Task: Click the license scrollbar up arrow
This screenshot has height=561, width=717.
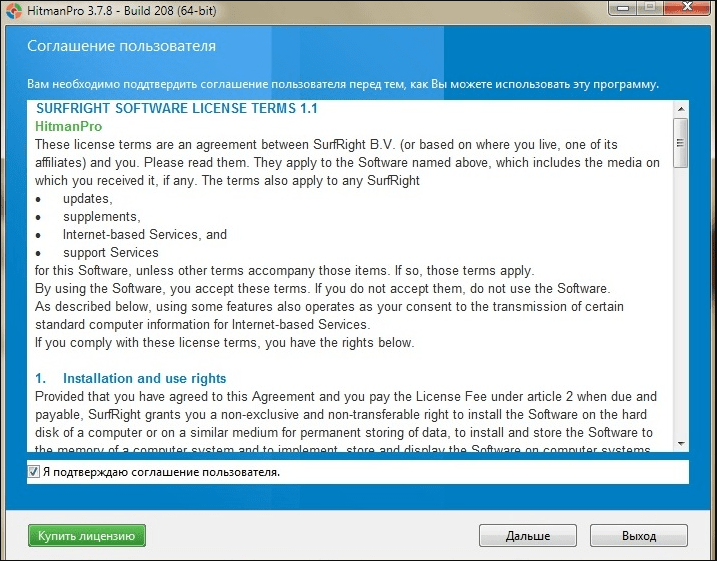Action: [680, 105]
